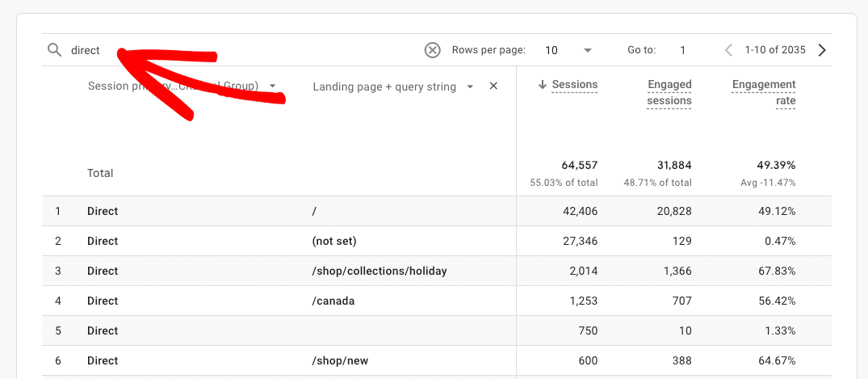Click the 'Rows per page:' label
868x379 pixels.
tap(489, 50)
